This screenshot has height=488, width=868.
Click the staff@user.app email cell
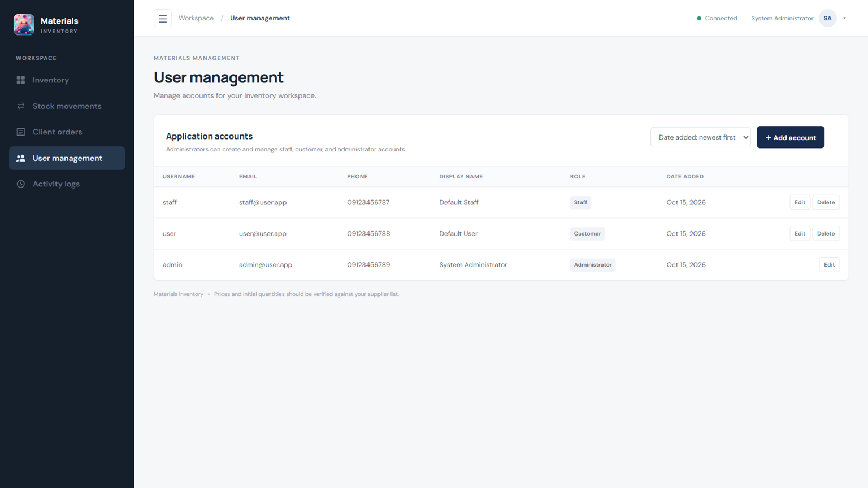coord(263,202)
